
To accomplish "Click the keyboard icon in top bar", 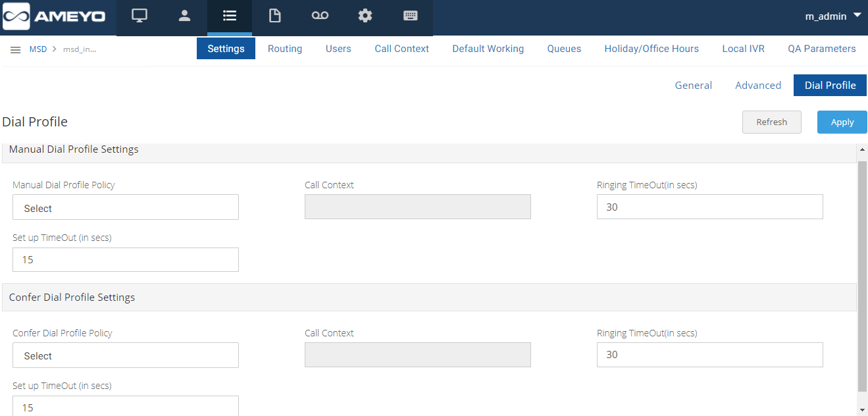I will [411, 16].
